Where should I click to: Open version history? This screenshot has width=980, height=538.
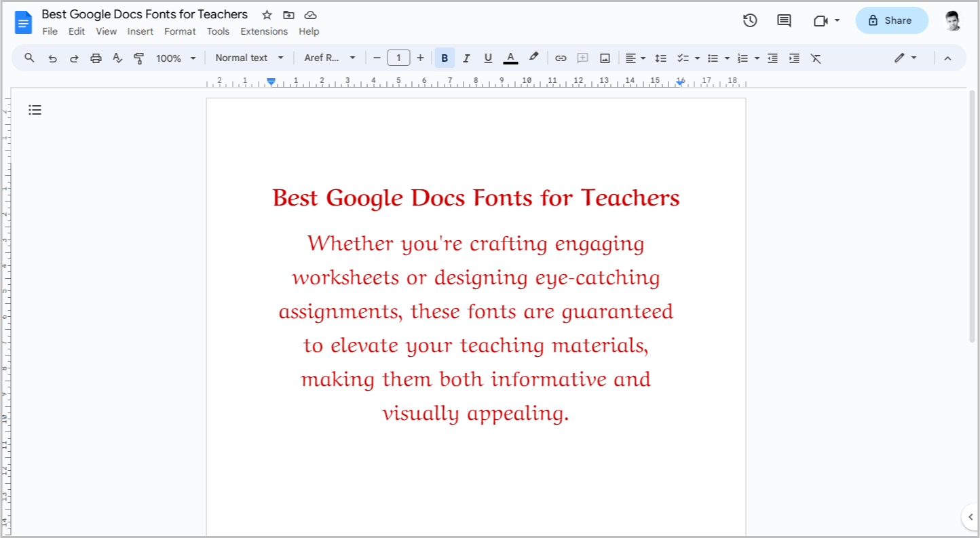pos(750,20)
